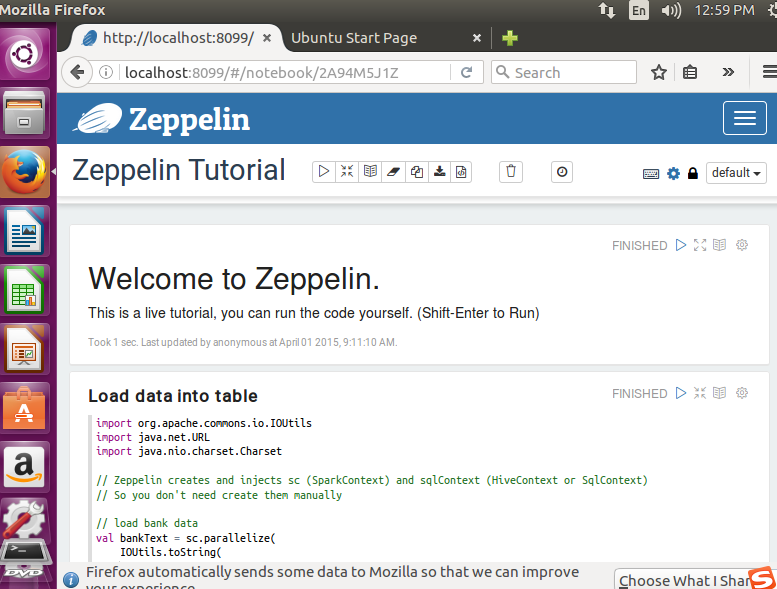777x589 pixels.
Task: Open the Firefox hamburger menu
Action: click(770, 72)
